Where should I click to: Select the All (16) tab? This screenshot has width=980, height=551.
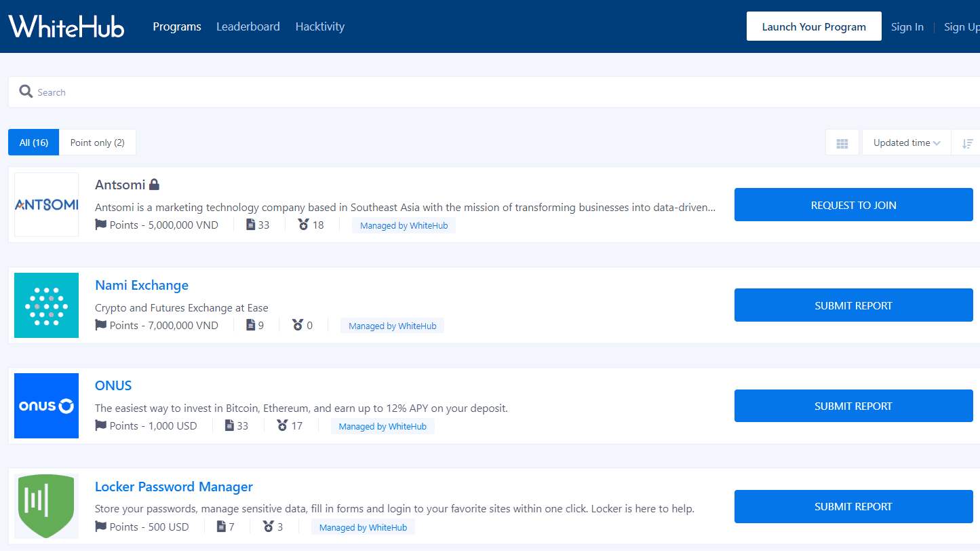(x=34, y=142)
